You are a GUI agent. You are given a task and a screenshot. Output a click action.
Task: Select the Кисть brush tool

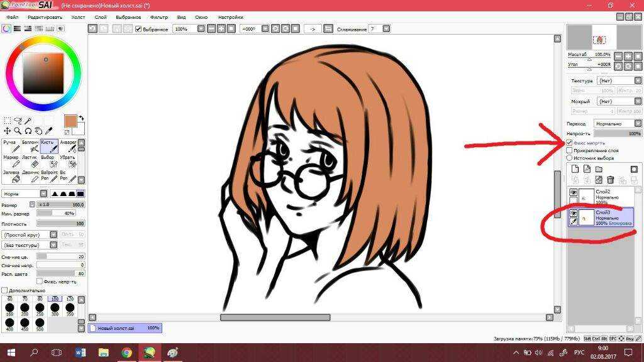(x=49, y=146)
